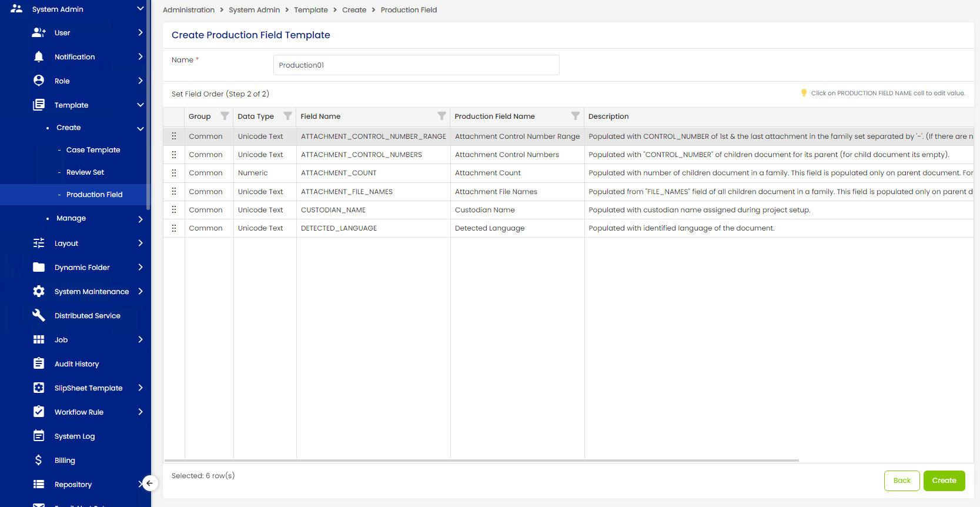The width and height of the screenshot is (980, 507).
Task: Expand the Workflow Rule submenu chevron
Action: [x=140, y=412]
